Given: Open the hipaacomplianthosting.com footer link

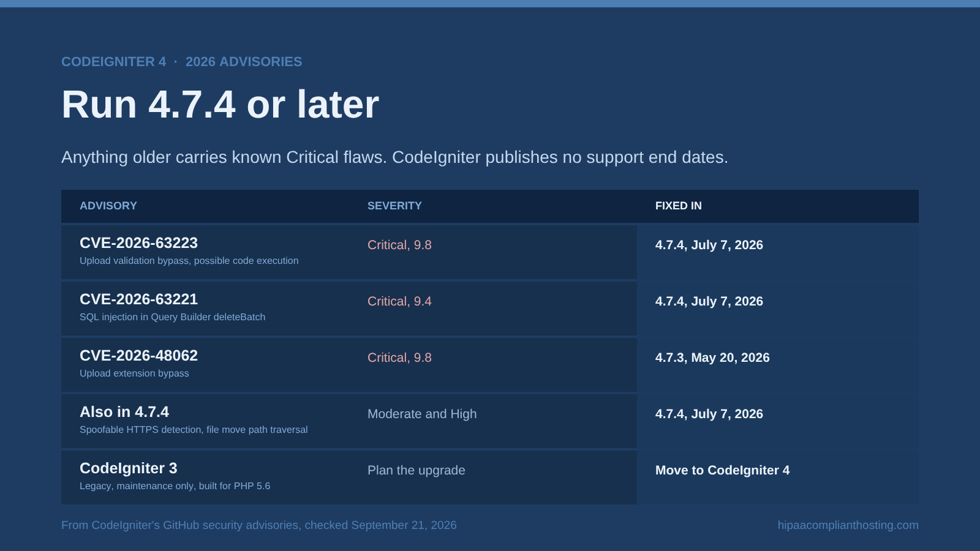Looking at the screenshot, I should (x=848, y=525).
